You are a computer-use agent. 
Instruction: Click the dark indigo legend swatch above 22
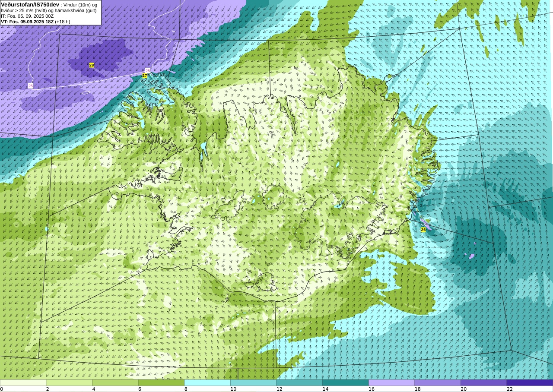coord(530,383)
